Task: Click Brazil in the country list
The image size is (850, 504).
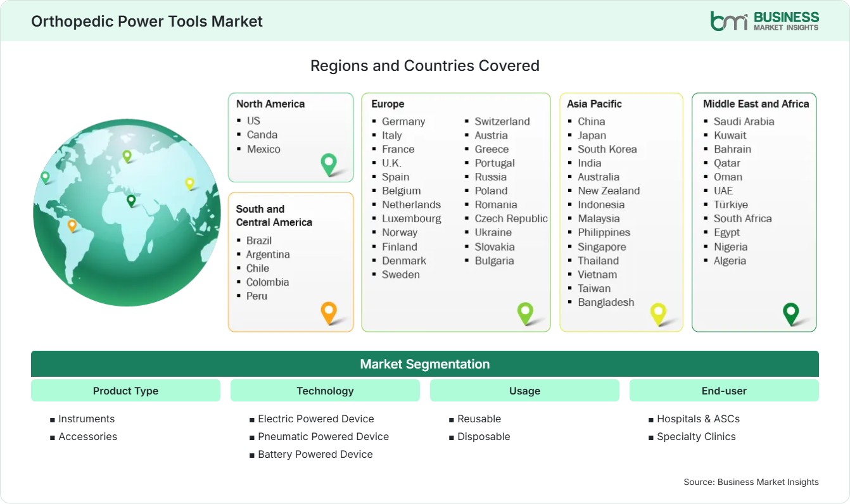Action: coord(259,241)
